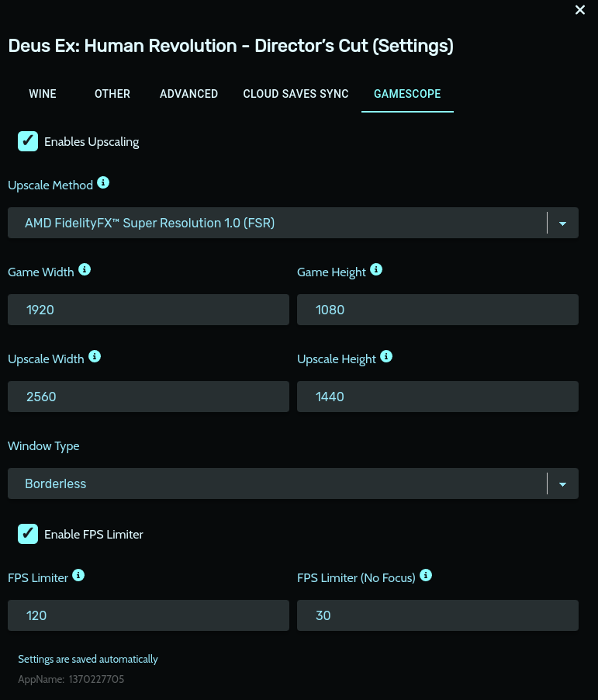Open the OTHER settings tab
Screen dimensions: 598x700
[112, 94]
